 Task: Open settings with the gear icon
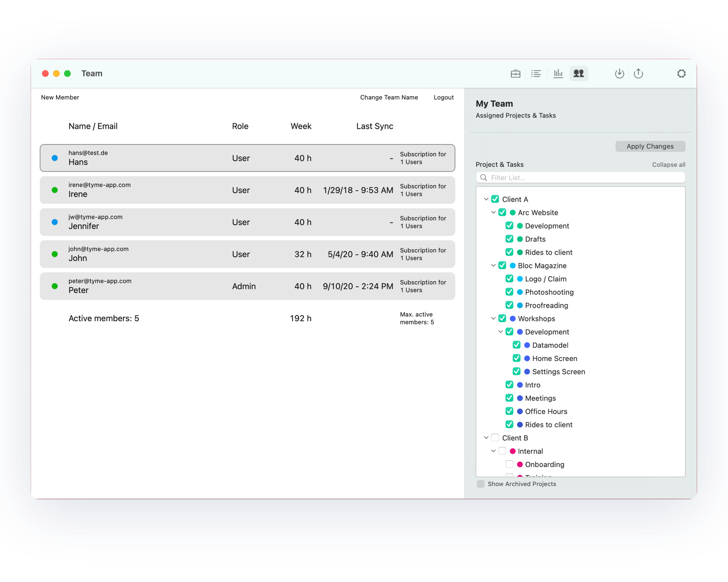[681, 74]
